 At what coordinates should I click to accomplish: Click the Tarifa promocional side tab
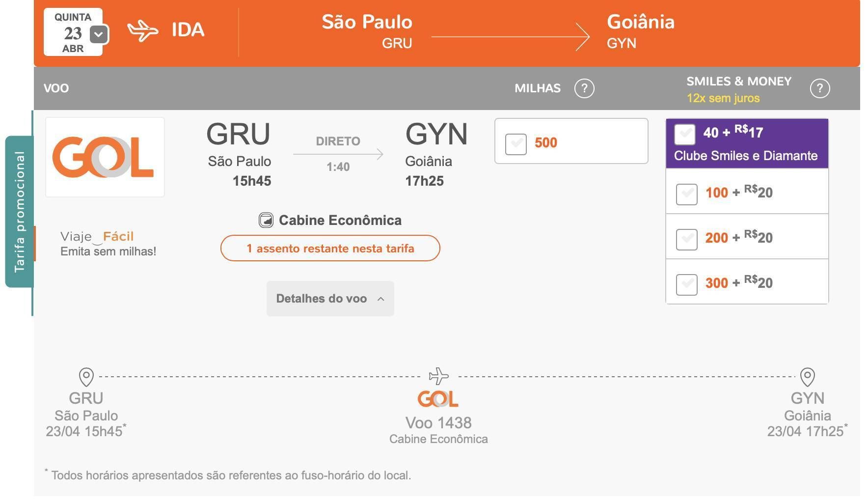click(x=20, y=212)
